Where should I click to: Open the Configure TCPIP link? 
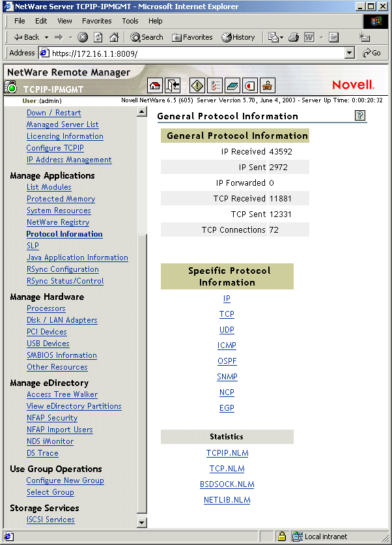[55, 148]
